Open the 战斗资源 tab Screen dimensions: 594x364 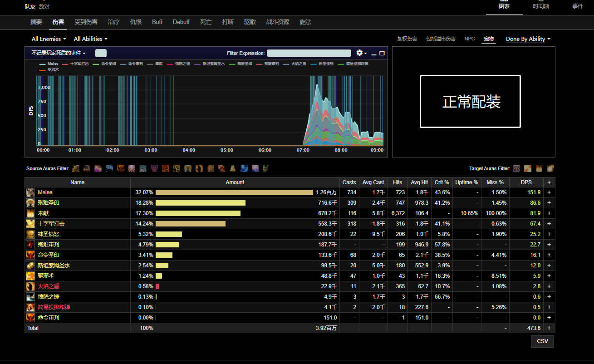[x=278, y=22]
